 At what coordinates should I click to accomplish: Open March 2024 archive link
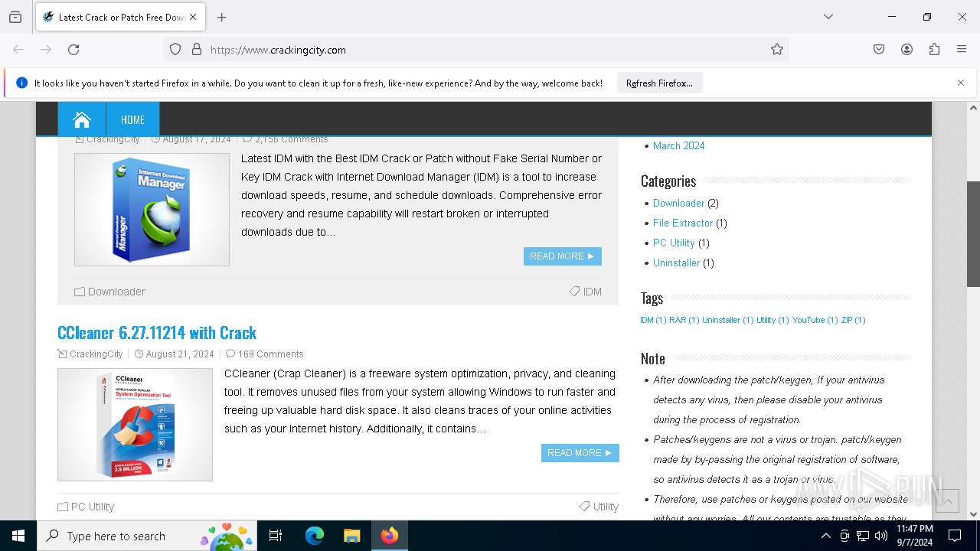click(x=679, y=145)
